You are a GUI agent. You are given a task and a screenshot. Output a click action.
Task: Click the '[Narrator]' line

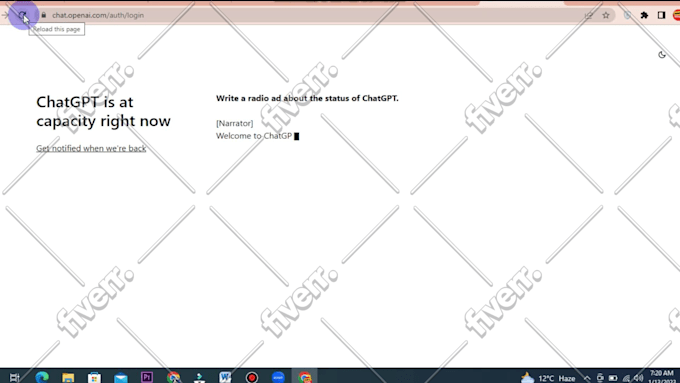coord(235,123)
